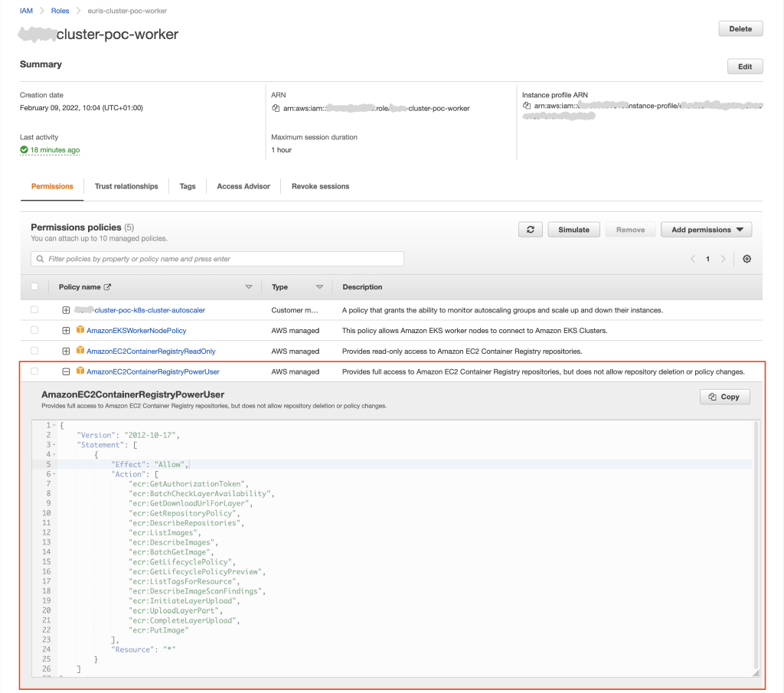
Task: Click the Copy button for the policy JSON
Action: coord(724,397)
